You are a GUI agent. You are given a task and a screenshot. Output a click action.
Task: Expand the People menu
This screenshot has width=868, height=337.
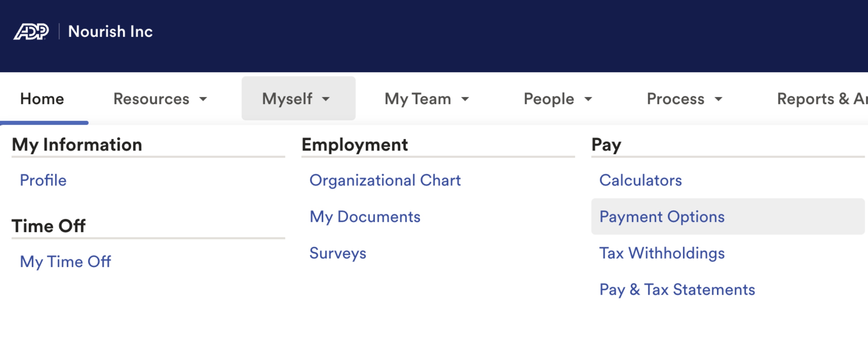(x=557, y=99)
